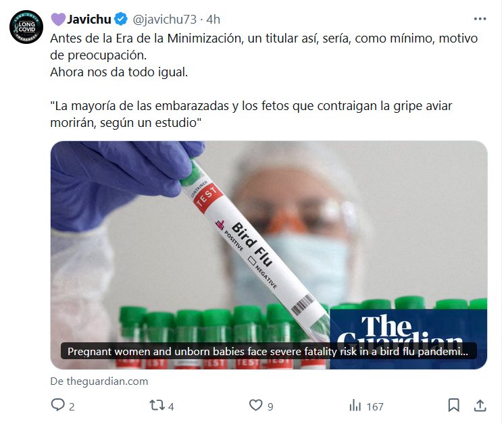The width and height of the screenshot is (504, 424).
Task: Like the tweet with heart icon
Action: 256,405
